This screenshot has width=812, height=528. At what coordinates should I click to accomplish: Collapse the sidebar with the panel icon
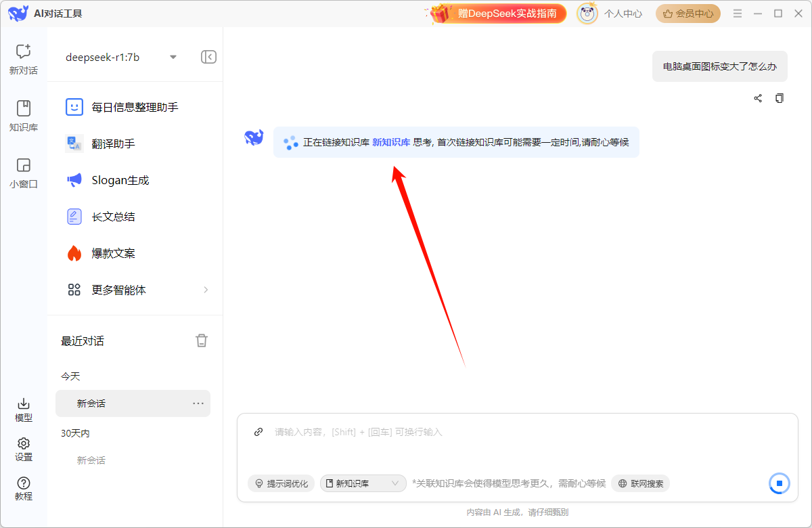(x=208, y=57)
